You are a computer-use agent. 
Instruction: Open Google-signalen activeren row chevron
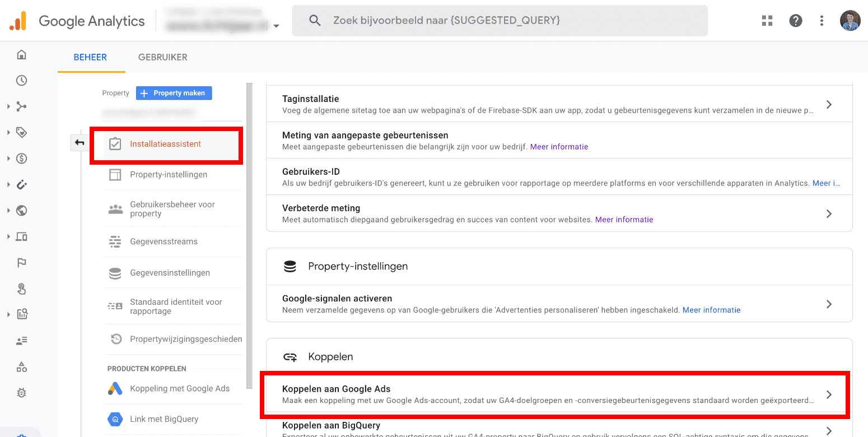click(829, 304)
